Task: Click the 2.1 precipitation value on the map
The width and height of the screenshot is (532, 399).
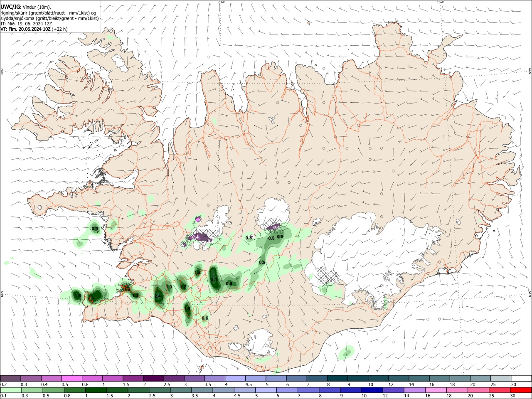Action: point(214,279)
